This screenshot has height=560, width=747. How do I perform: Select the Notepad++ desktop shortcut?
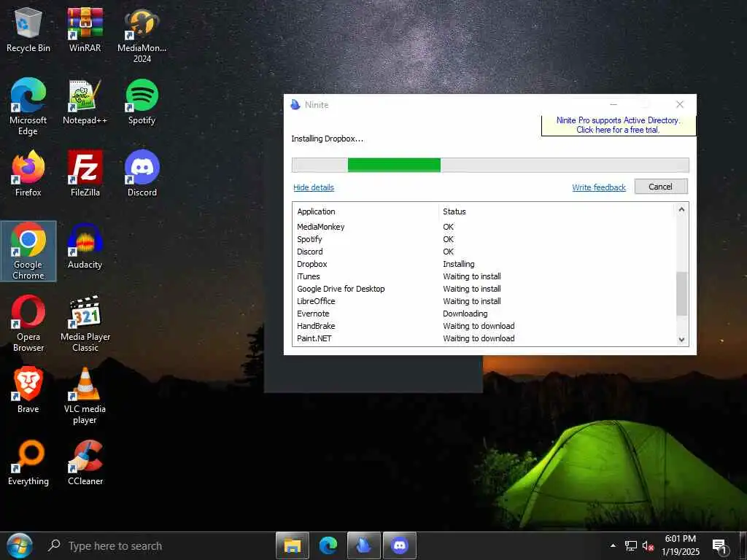pos(85,102)
